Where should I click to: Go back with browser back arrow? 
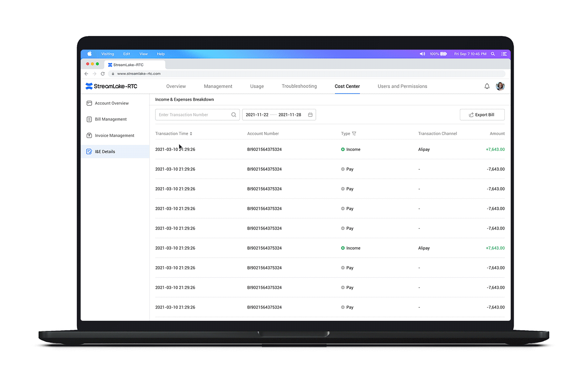coord(87,74)
